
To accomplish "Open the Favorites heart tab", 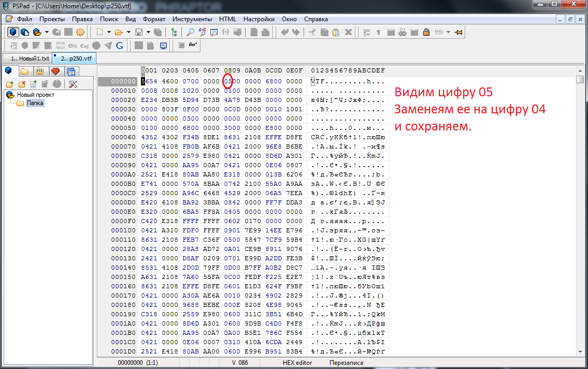I will (55, 71).
